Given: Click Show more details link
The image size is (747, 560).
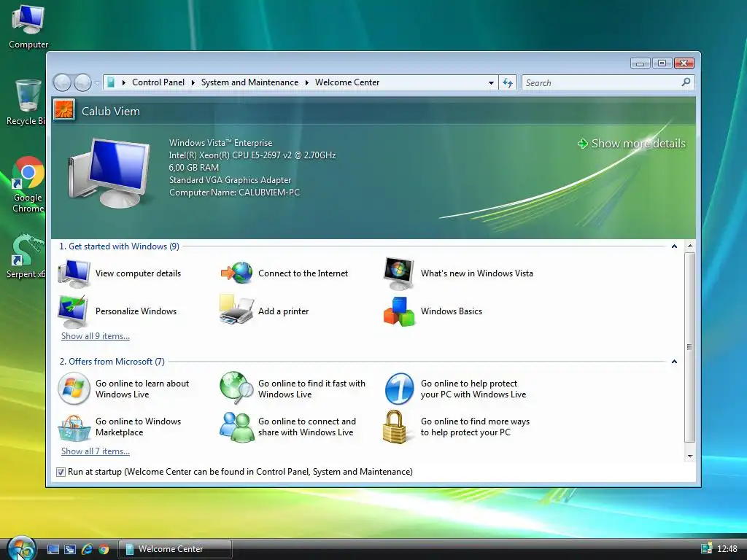Looking at the screenshot, I should click(632, 144).
